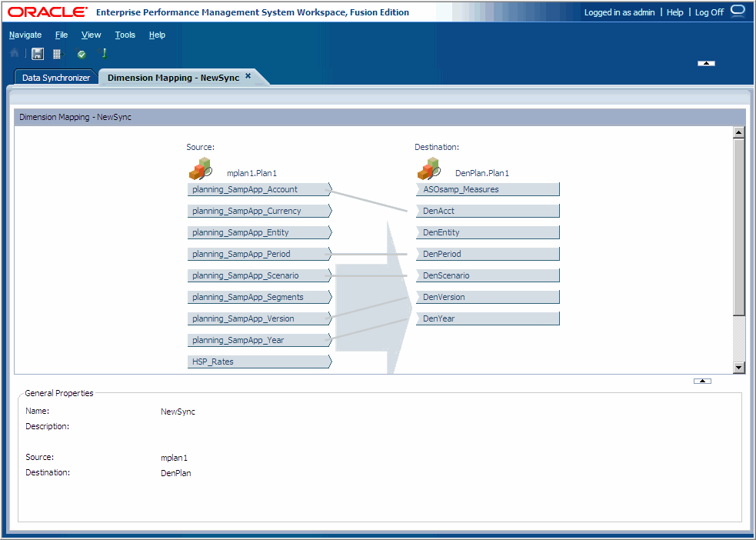This screenshot has width=756, height=540.
Task: Select source dimension planning_SampApp_Version
Action: pos(259,318)
